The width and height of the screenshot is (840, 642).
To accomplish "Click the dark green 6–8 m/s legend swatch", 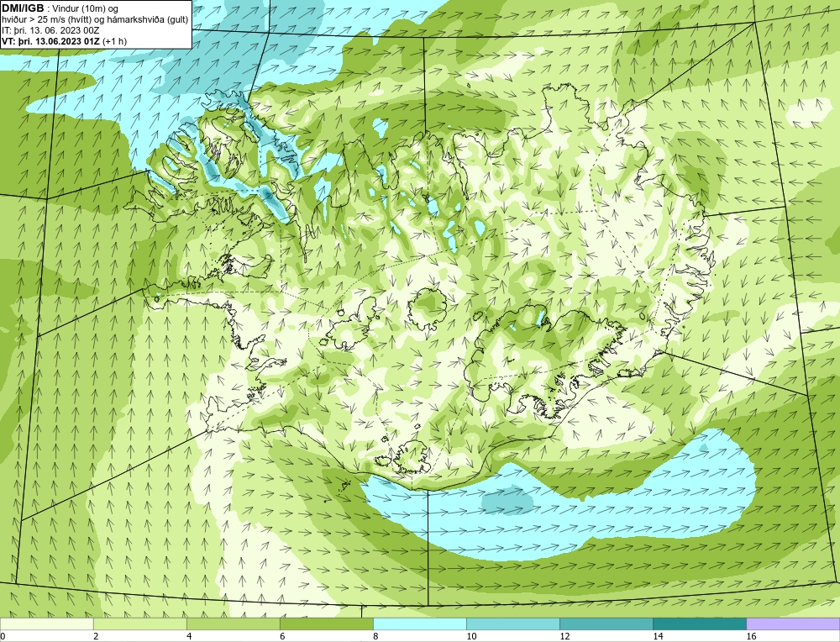I will click(x=326, y=624).
